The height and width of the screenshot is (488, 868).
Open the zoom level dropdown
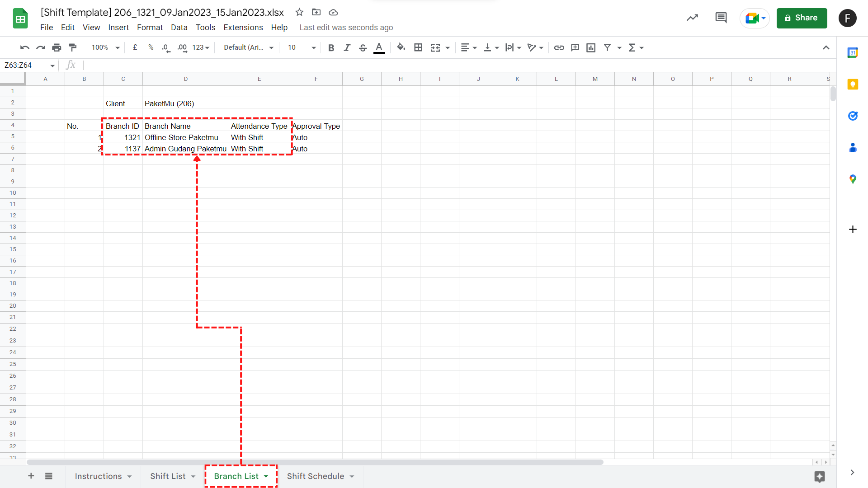(x=105, y=47)
